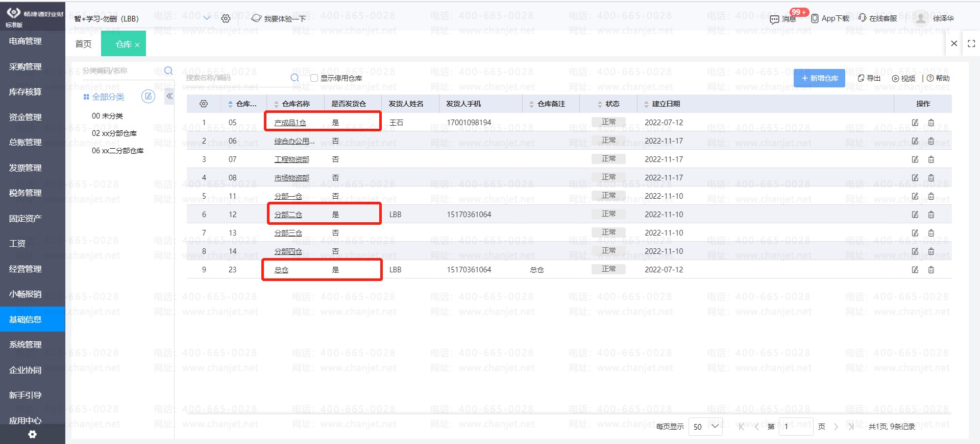Screen dimensions: 980x444
Task: Focus the 搜索名称/编码 search field
Action: click(236, 78)
